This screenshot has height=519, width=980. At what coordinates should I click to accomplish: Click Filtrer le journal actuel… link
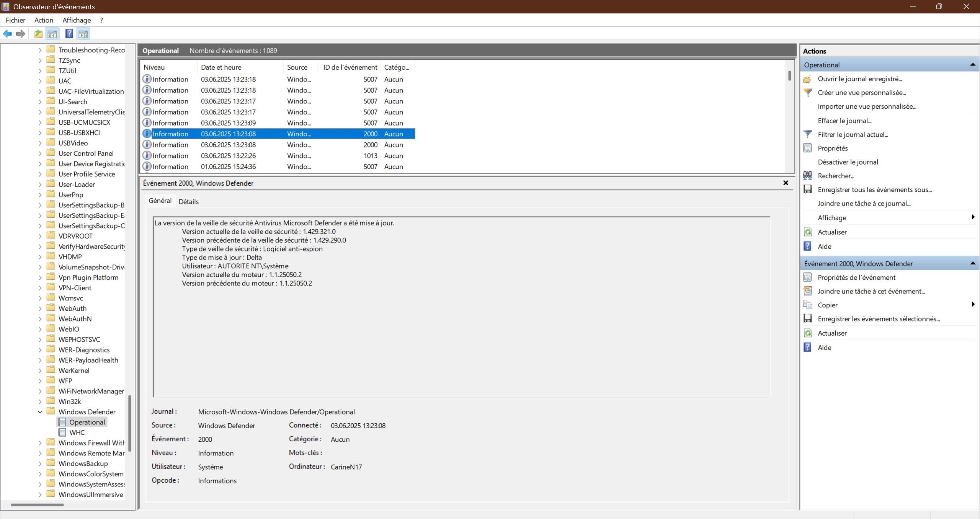click(853, 134)
